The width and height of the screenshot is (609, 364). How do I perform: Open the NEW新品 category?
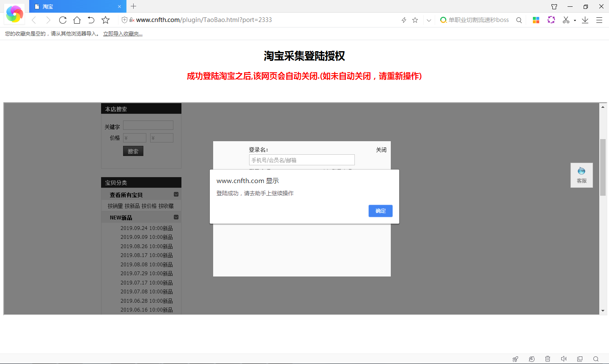(x=121, y=218)
